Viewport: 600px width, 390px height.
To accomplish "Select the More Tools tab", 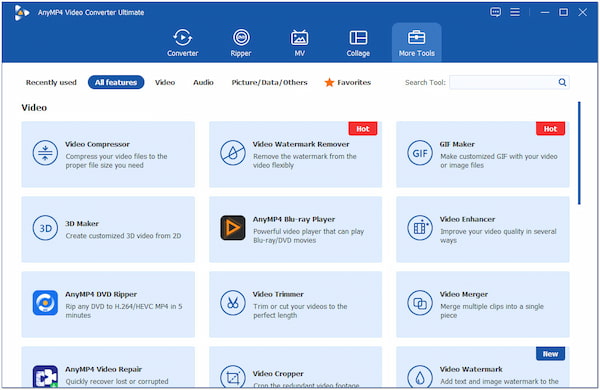I will (x=417, y=43).
